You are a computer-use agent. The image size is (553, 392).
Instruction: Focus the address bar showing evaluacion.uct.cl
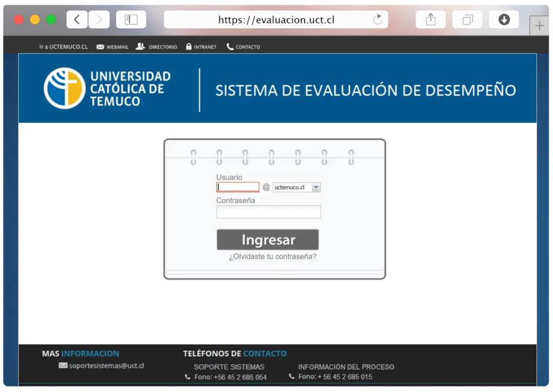[x=276, y=19]
